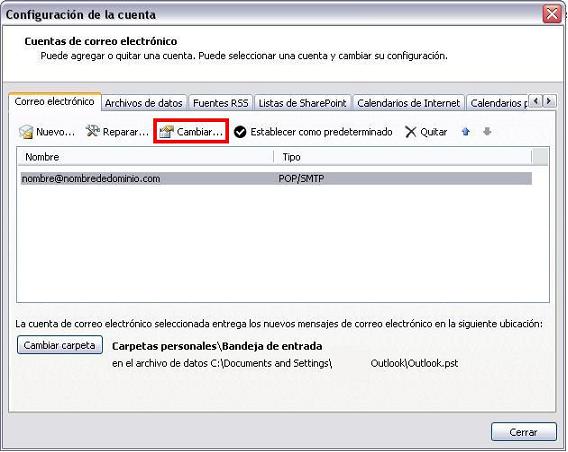Switch to the Fuentes RSS tab
Image resolution: width=568 pixels, height=452 pixels.
[x=221, y=103]
